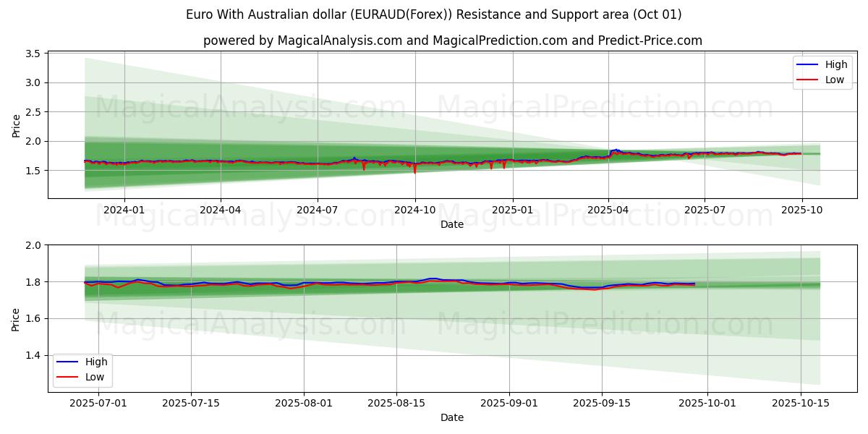Click the 'powered by MagicalAnalysis.com' subtitle

click(x=452, y=41)
